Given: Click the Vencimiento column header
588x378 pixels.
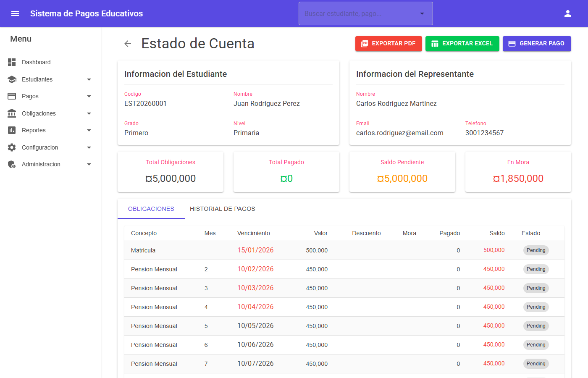Looking at the screenshot, I should [254, 233].
